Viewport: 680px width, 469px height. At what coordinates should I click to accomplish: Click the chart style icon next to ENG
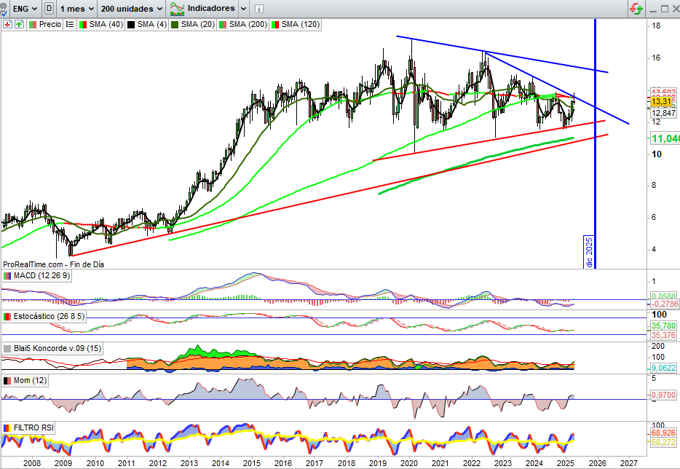tap(49, 8)
